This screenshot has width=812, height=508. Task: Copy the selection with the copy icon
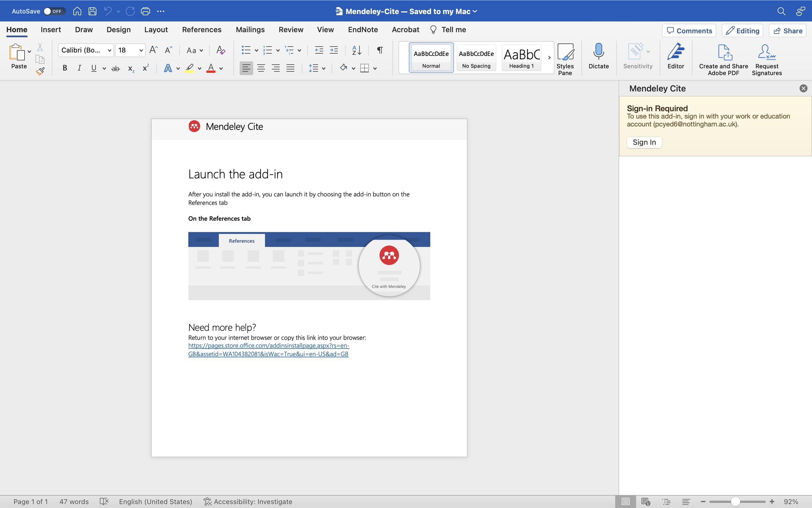pyautogui.click(x=40, y=59)
